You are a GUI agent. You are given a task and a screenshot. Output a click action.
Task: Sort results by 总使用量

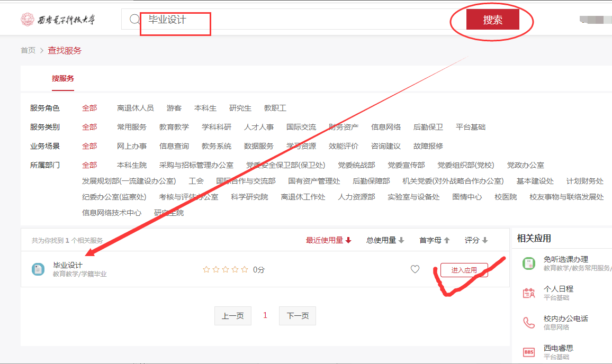point(385,240)
